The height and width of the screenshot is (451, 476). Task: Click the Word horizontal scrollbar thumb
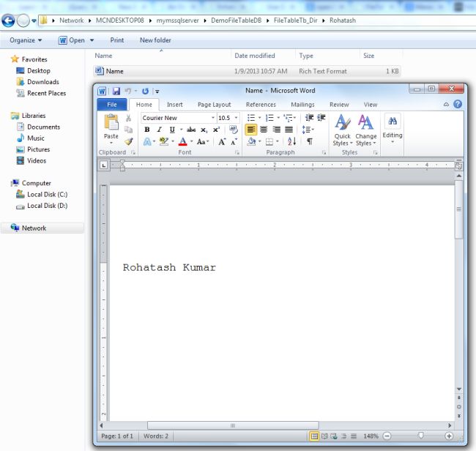pos(233,425)
